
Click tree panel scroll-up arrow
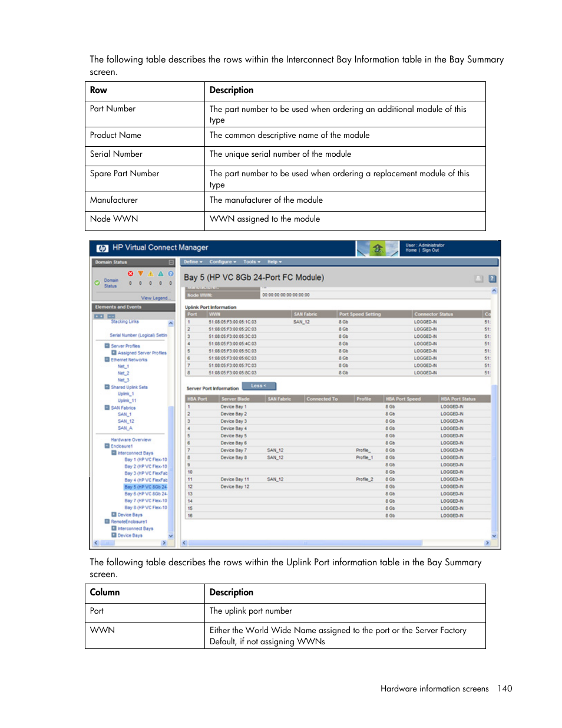[171, 323]
